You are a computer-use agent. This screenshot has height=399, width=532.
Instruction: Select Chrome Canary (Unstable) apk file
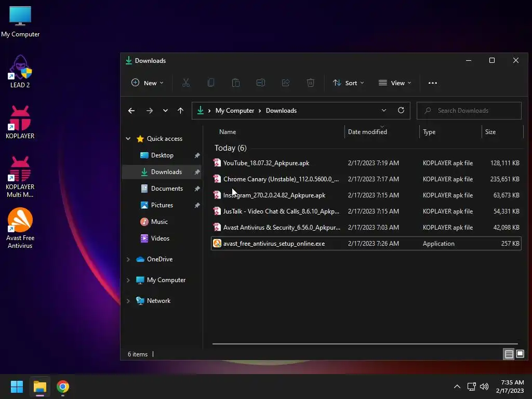[x=366, y=179]
